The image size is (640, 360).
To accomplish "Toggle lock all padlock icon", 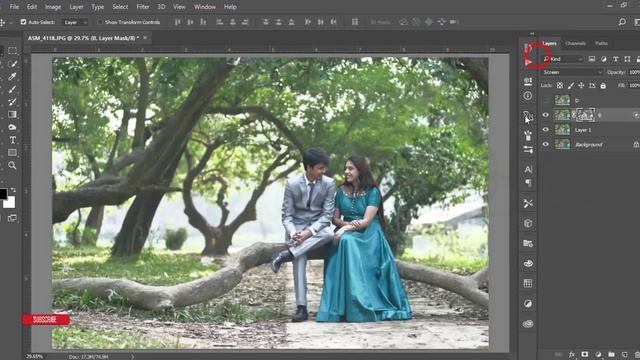I will coord(603,85).
